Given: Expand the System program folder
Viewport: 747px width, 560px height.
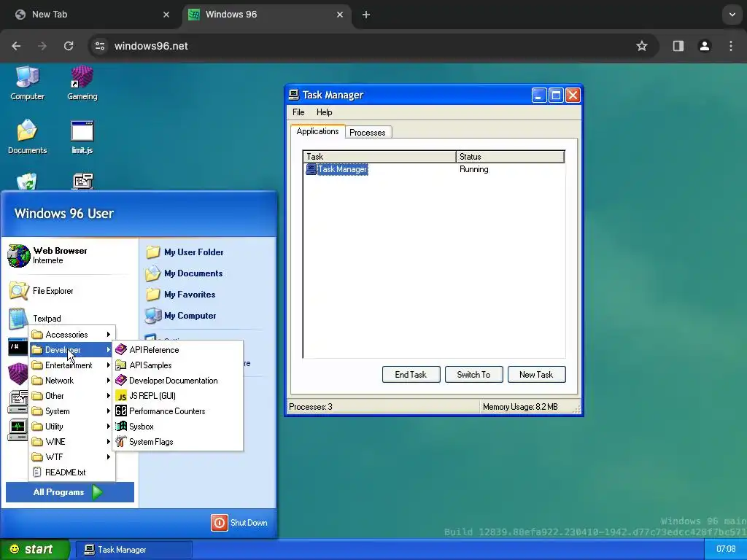Looking at the screenshot, I should pos(72,411).
